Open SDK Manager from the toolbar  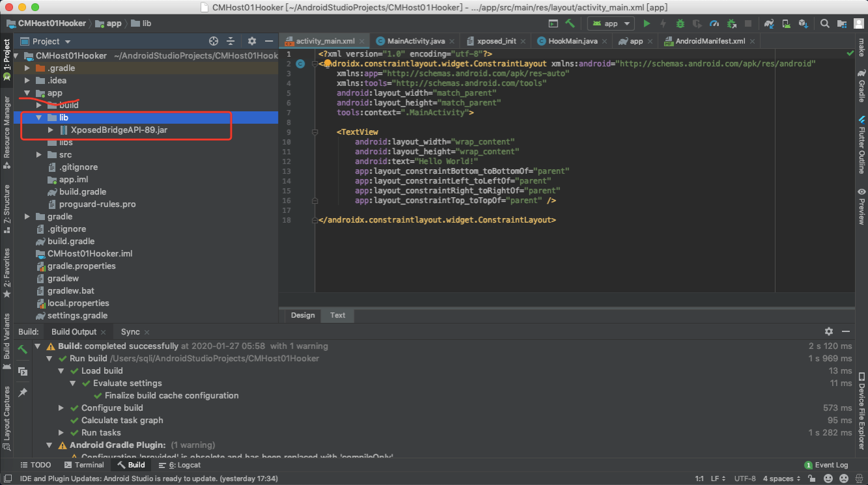pos(803,23)
